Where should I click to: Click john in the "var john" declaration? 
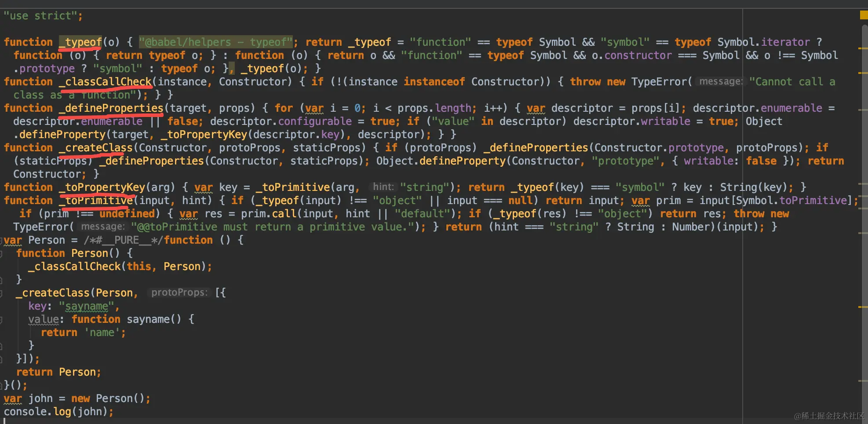point(40,398)
